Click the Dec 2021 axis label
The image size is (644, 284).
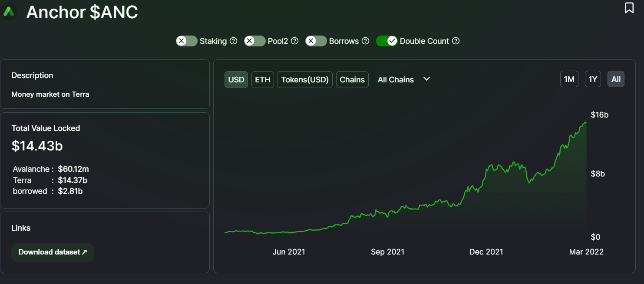point(486,252)
